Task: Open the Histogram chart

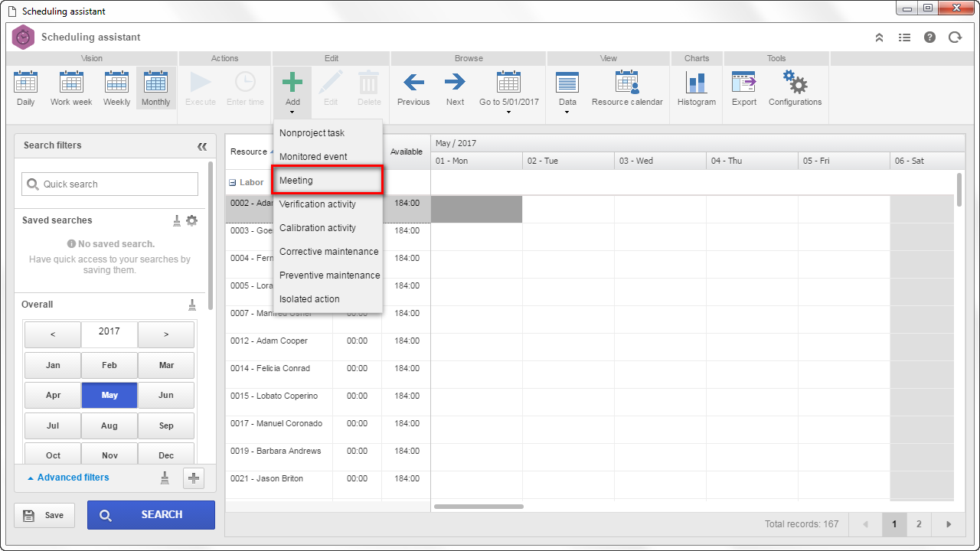Action: (x=696, y=88)
